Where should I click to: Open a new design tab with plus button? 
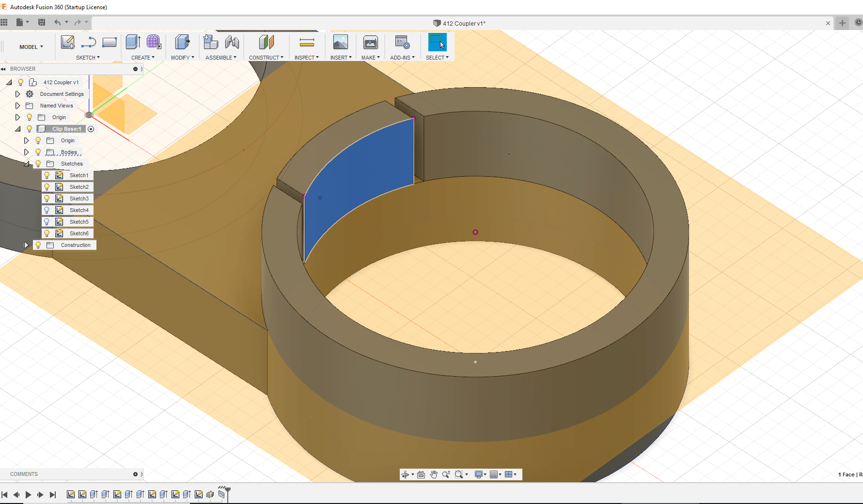[842, 23]
